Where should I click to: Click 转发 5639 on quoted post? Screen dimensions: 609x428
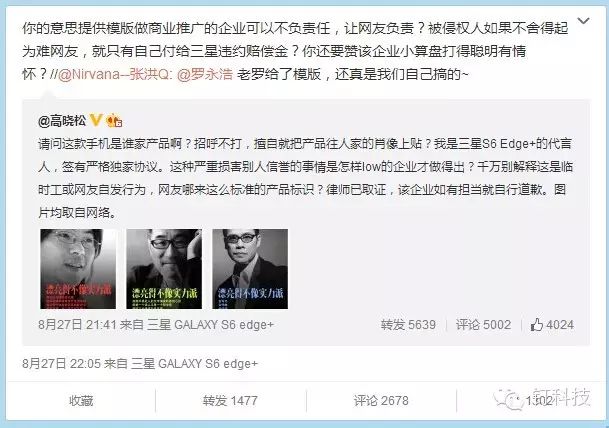[x=408, y=325]
